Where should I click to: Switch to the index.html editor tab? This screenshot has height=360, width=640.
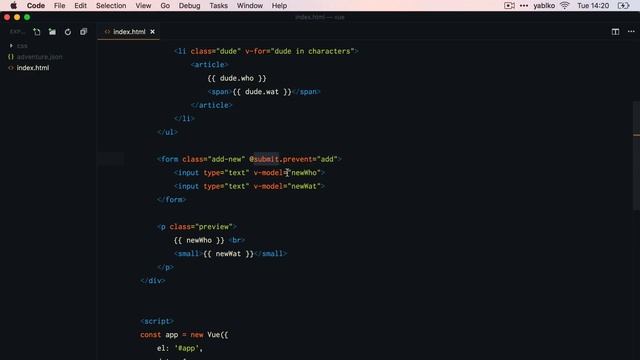pyautogui.click(x=128, y=32)
